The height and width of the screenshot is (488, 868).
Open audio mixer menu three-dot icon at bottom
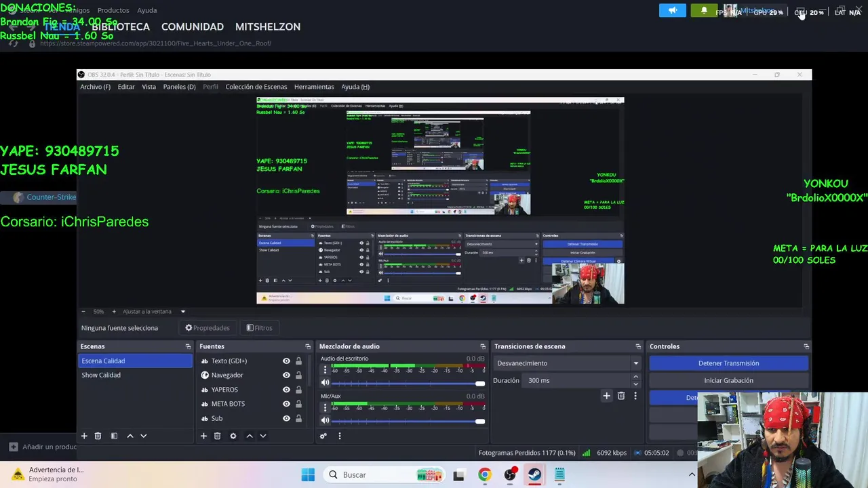point(340,436)
